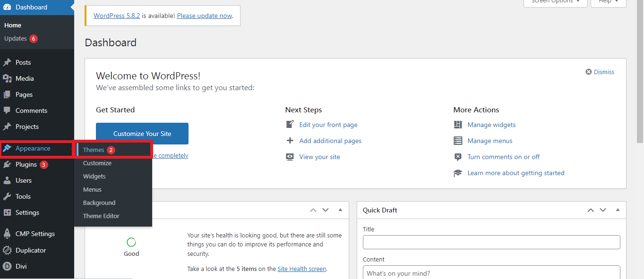This screenshot has height=279, width=644.
Task: Open Widgets in Appearance submenu
Action: coord(94,176)
